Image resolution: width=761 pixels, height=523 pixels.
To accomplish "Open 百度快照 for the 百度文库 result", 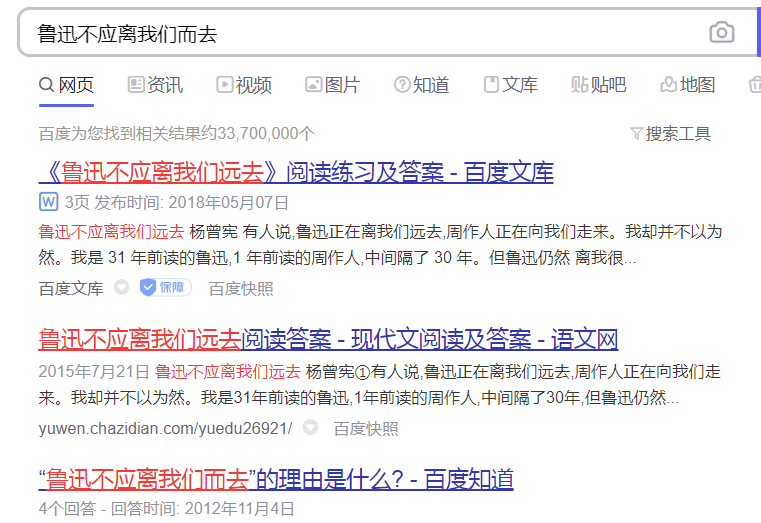I will [241, 289].
